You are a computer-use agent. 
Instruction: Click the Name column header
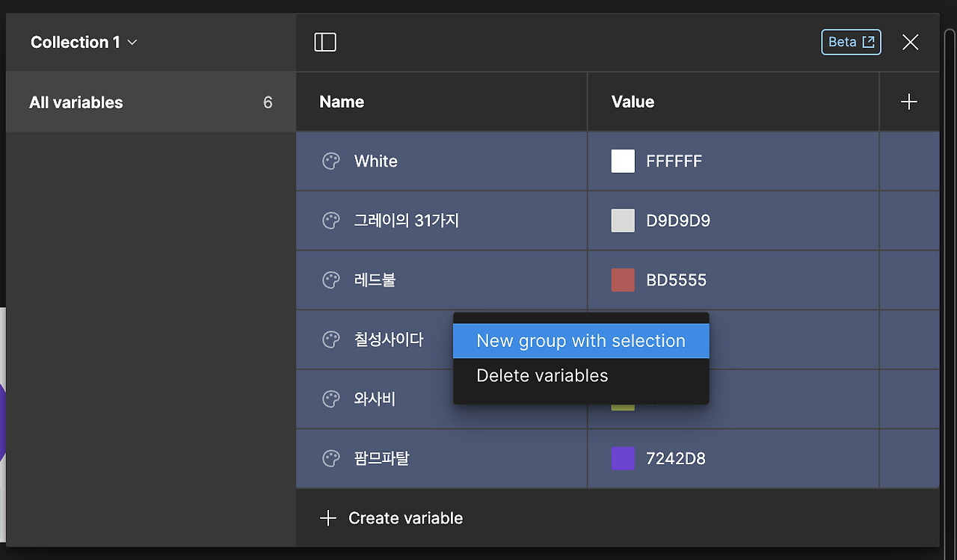click(x=342, y=102)
